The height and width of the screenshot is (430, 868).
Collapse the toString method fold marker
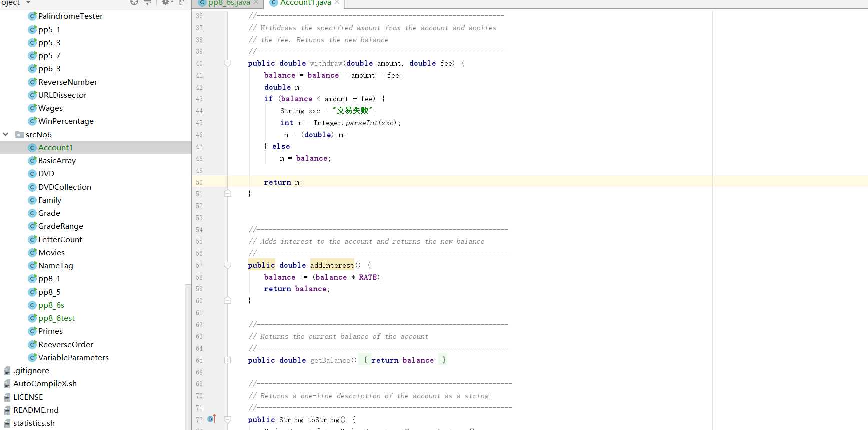[228, 420]
